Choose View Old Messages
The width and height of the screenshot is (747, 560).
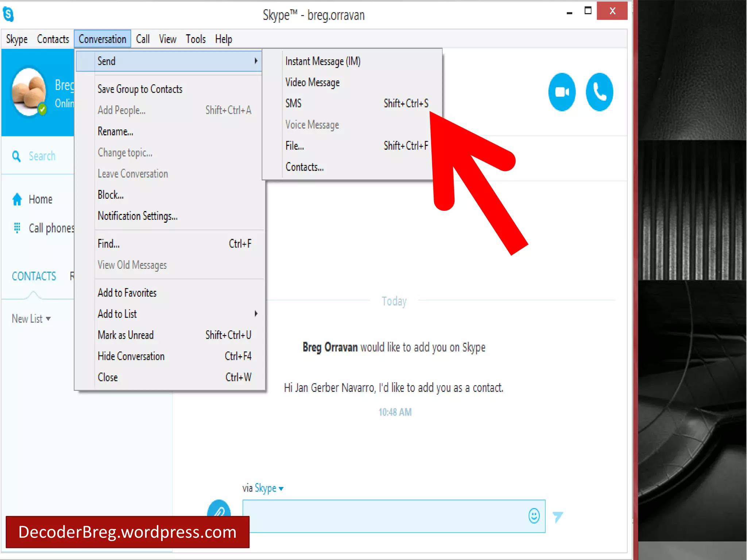click(x=132, y=265)
